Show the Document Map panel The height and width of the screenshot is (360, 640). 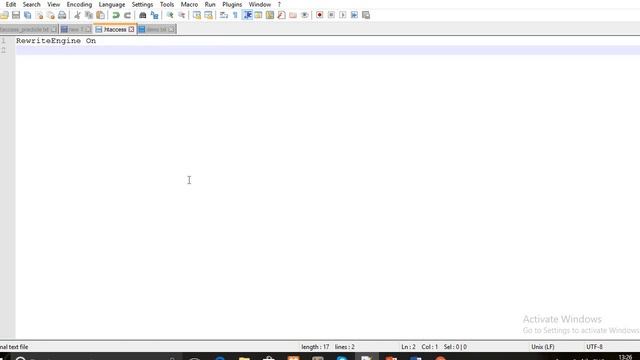[270, 15]
